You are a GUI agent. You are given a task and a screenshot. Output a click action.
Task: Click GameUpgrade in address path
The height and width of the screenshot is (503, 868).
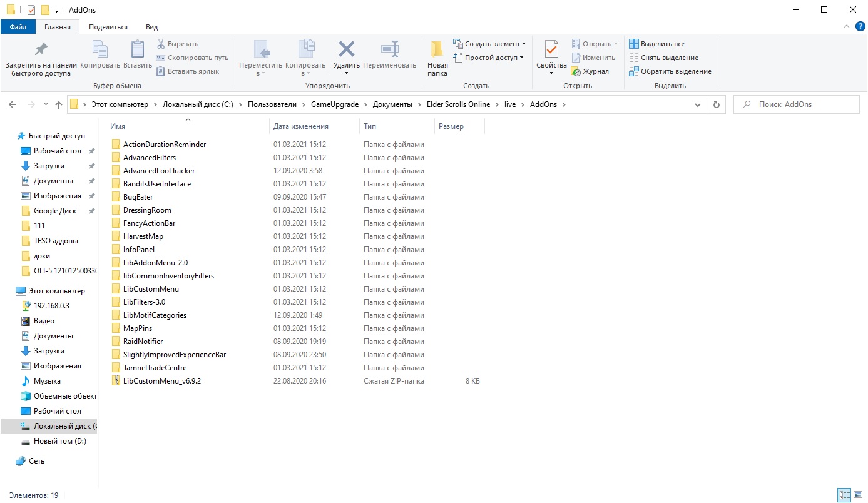point(334,104)
